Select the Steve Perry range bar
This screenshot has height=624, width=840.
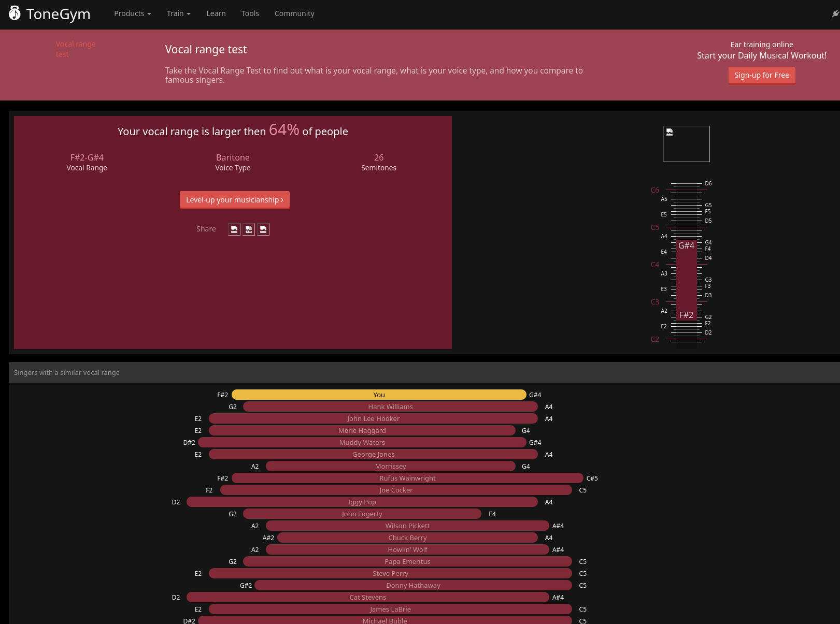[391, 573]
